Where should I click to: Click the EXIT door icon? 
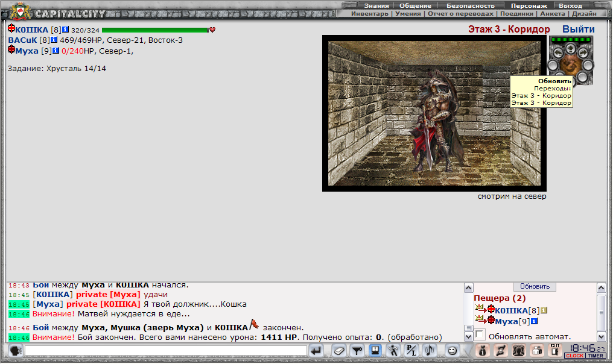[x=555, y=350]
